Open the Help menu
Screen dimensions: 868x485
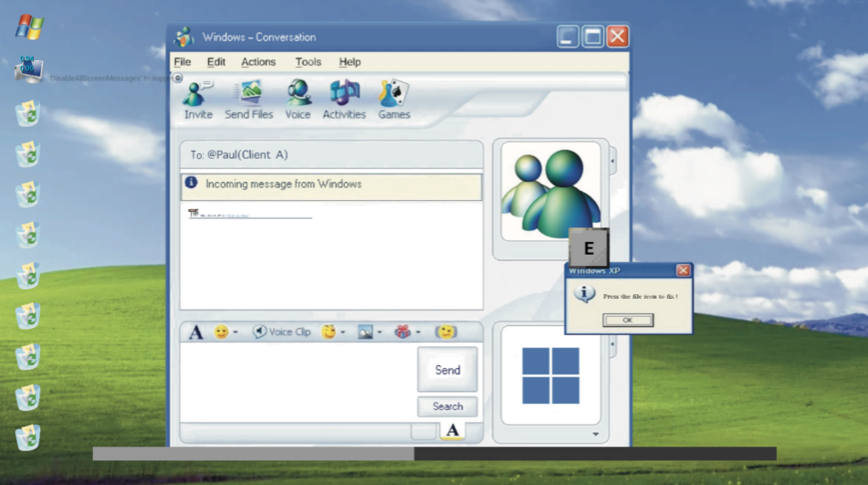(x=350, y=62)
